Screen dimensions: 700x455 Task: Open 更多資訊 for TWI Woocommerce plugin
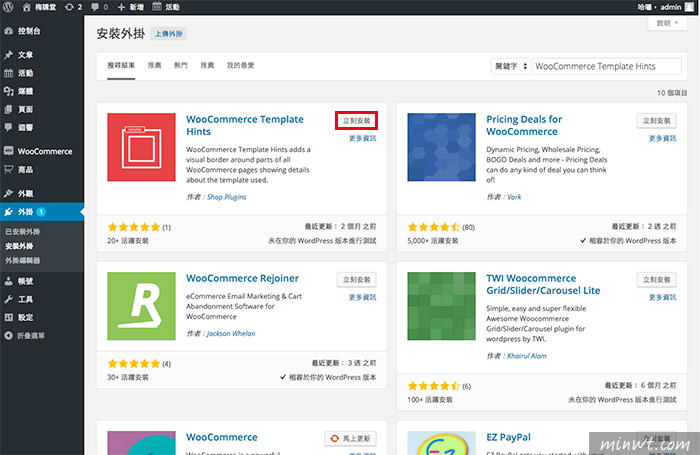[662, 297]
